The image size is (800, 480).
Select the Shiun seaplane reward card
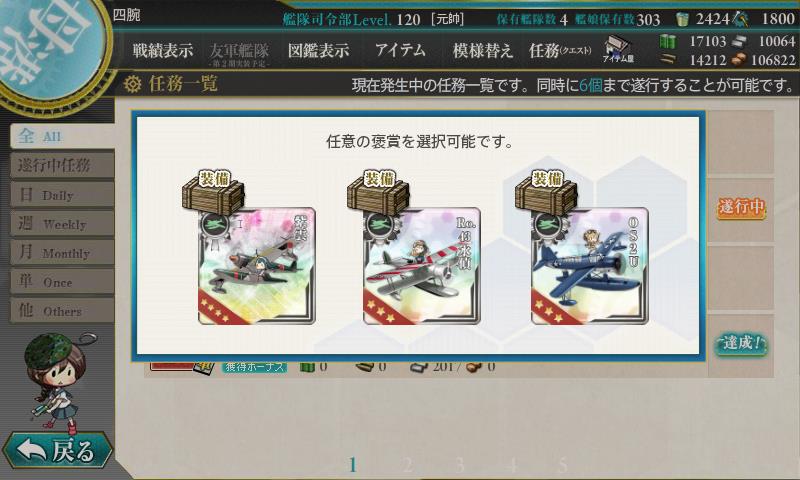(x=257, y=266)
